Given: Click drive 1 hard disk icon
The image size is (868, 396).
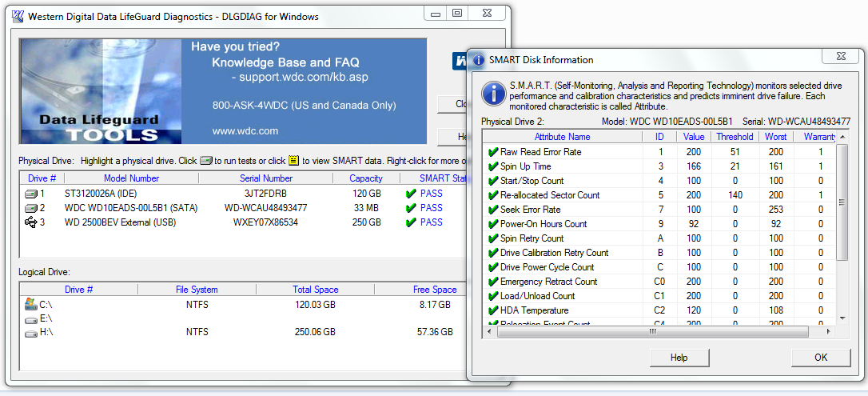Looking at the screenshot, I should pos(31,194).
